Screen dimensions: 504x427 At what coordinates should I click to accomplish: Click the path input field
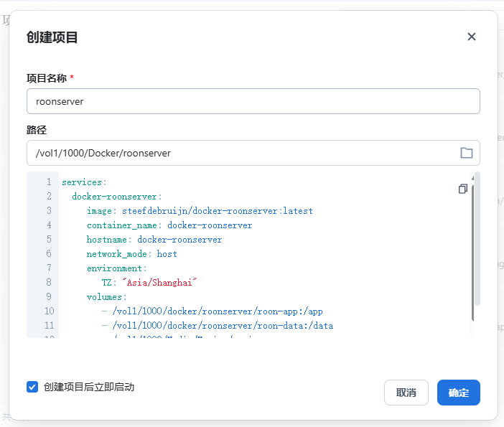(x=253, y=153)
